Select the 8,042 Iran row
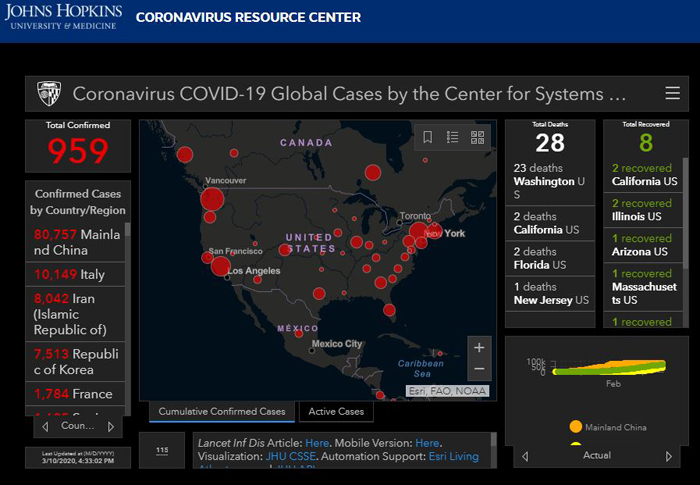This screenshot has height=485, width=700. click(x=75, y=314)
